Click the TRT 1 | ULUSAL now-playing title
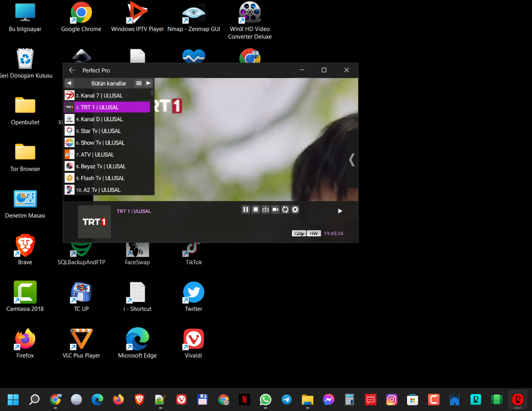The width and height of the screenshot is (532, 411). (x=134, y=211)
